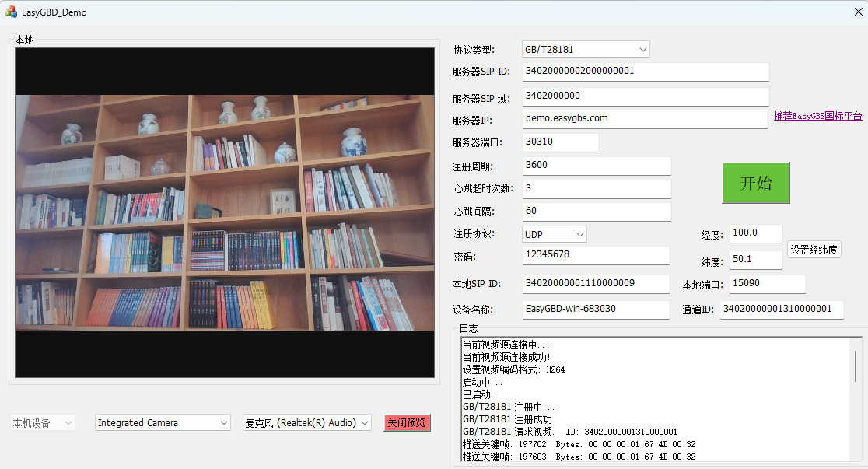Focus the 经度 100.0 input
Viewport: 868px width, 469px height.
pos(755,233)
